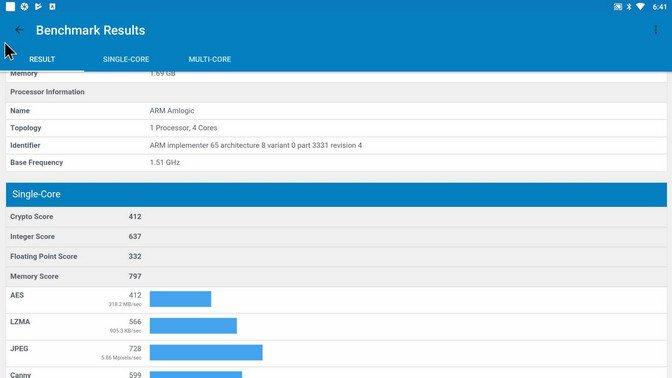Tap the LZMA result bar
Image resolution: width=672 pixels, height=378 pixels.
(x=193, y=326)
